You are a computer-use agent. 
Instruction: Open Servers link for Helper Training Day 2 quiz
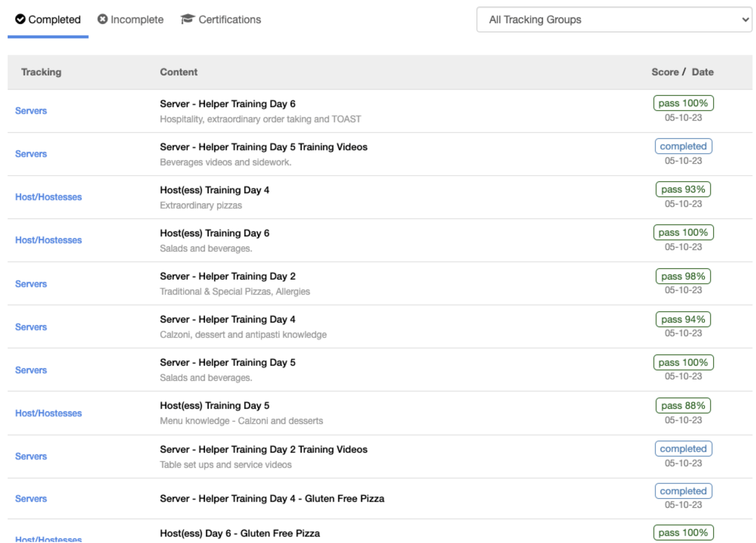pos(31,284)
